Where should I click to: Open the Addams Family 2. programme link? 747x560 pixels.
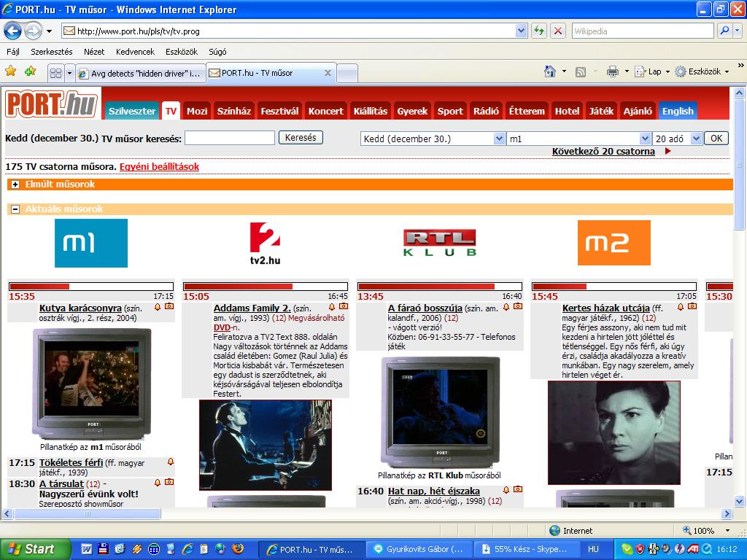[x=252, y=308]
